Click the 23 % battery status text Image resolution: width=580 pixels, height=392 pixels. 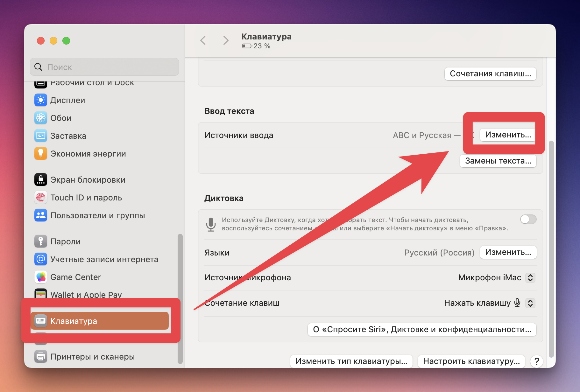(262, 46)
